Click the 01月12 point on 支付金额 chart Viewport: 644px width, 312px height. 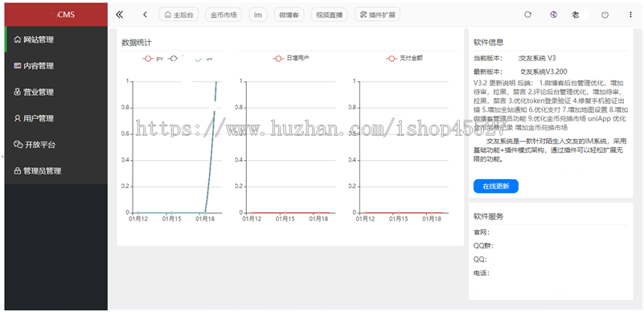click(x=365, y=212)
